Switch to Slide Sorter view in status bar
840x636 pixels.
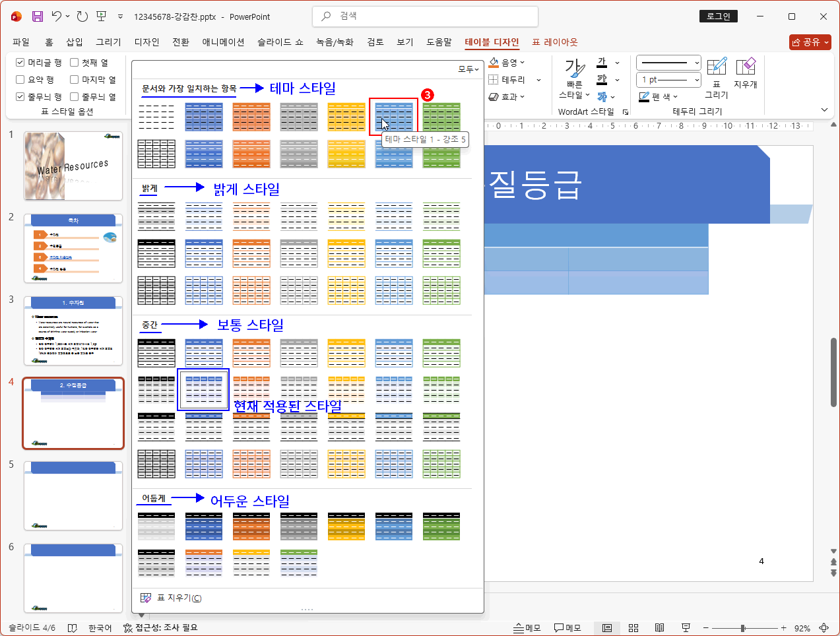633,628
